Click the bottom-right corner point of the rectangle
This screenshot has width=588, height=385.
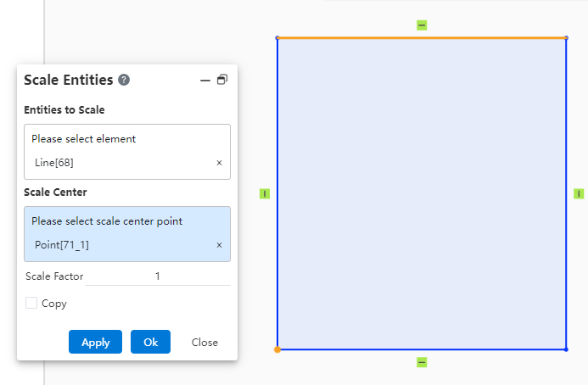(x=566, y=349)
